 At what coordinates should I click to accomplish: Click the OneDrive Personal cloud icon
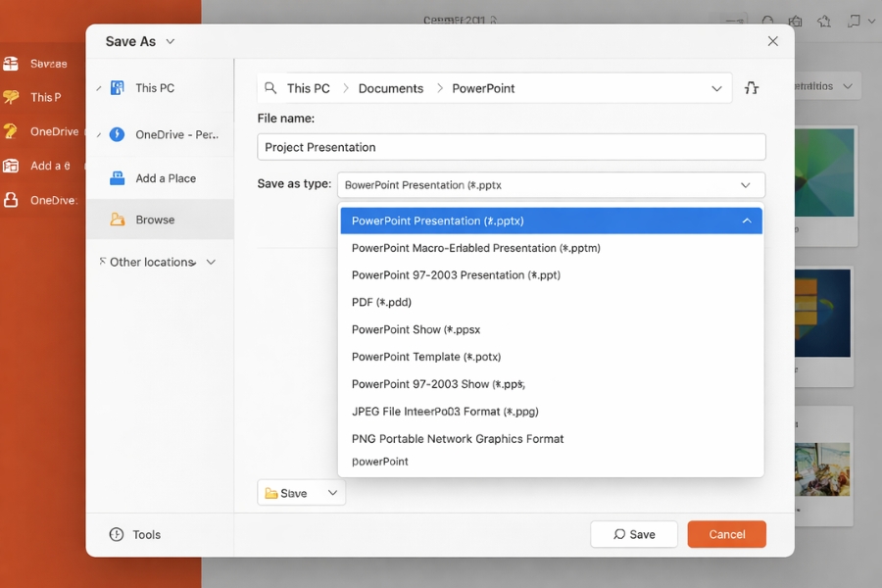click(117, 134)
